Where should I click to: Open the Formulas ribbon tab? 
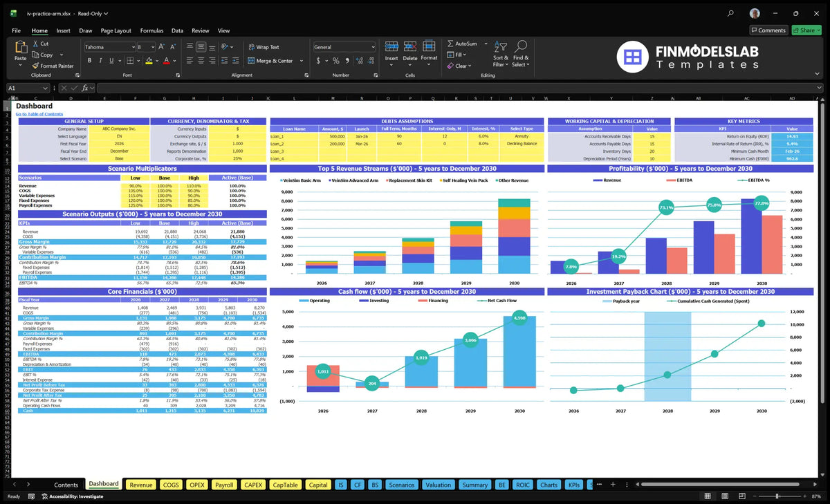click(x=151, y=30)
